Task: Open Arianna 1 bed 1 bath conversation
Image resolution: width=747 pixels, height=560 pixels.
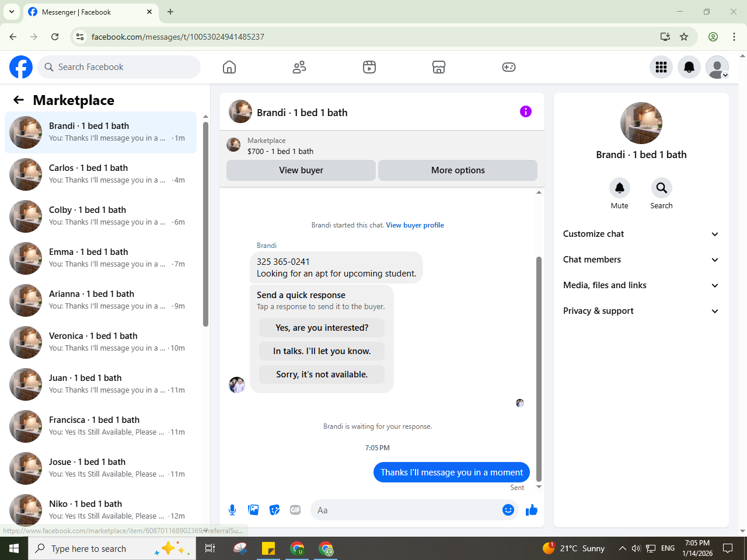Action: tap(101, 300)
